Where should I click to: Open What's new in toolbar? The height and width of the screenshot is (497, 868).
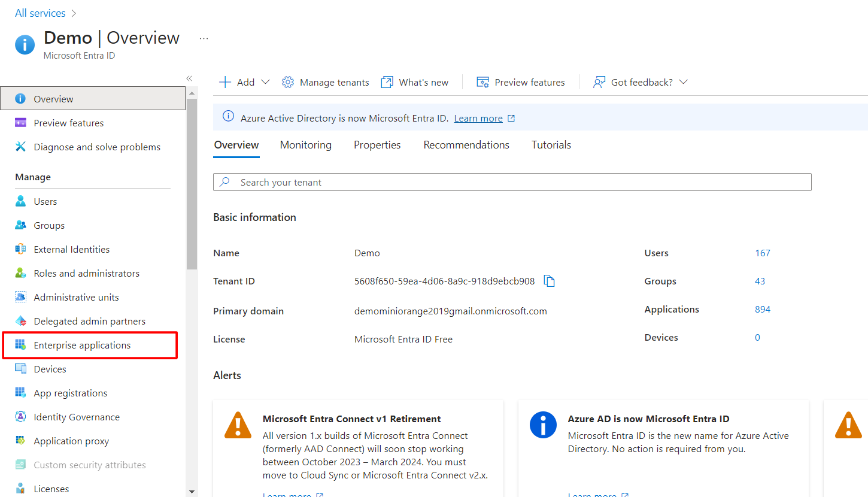[415, 82]
